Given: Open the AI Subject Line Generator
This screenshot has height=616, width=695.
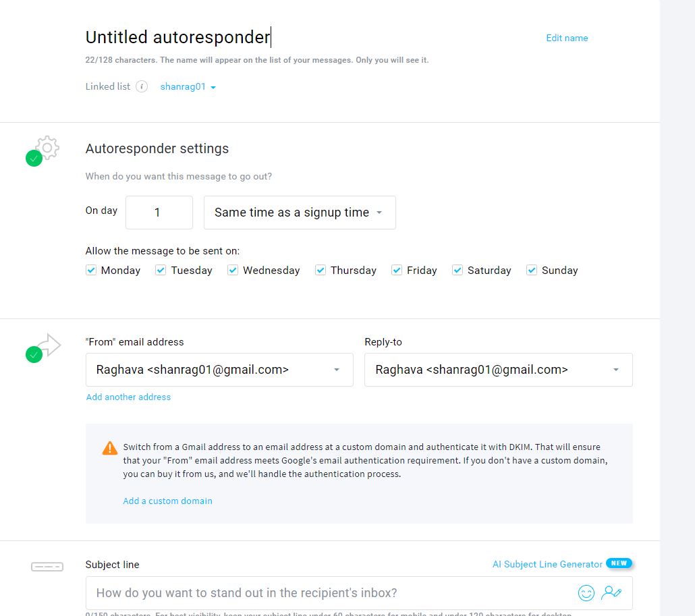Looking at the screenshot, I should point(547,564).
